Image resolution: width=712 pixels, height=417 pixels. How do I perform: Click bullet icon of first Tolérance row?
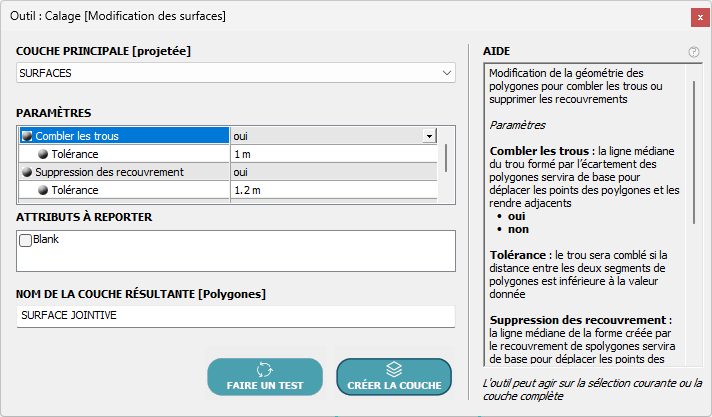pyautogui.click(x=43, y=154)
